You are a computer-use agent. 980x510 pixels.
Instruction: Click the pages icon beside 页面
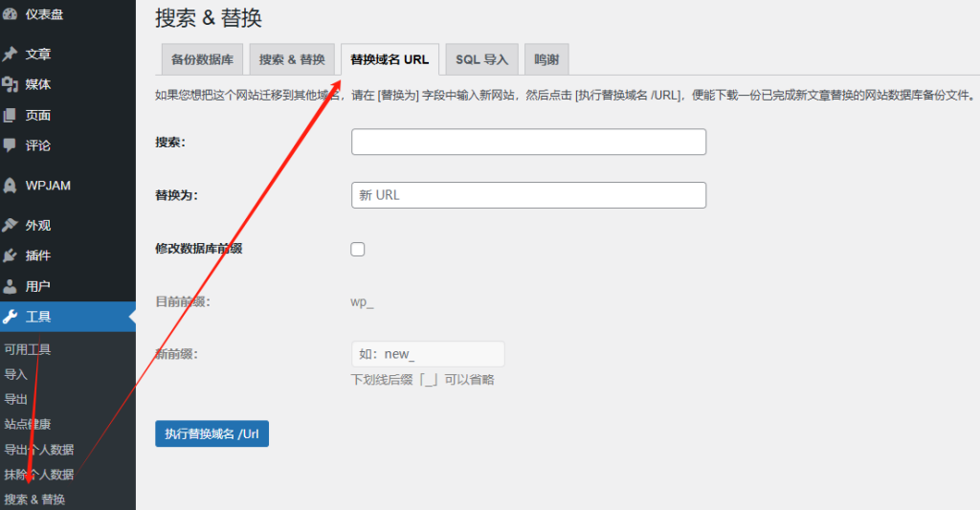pos(10,115)
